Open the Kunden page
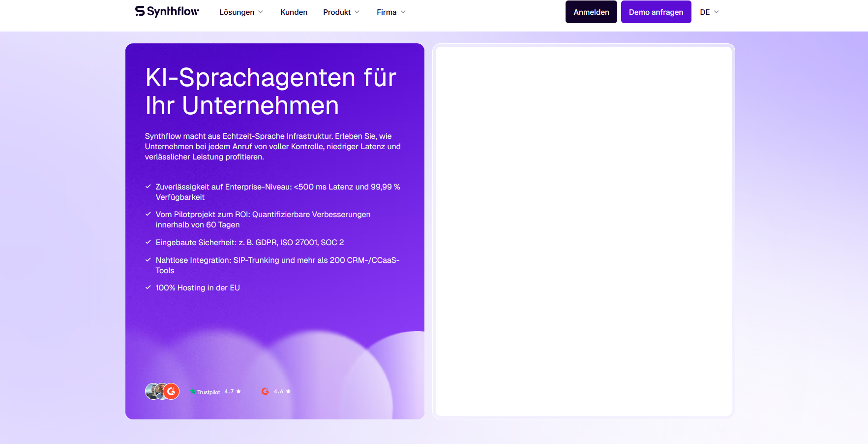 (x=294, y=12)
